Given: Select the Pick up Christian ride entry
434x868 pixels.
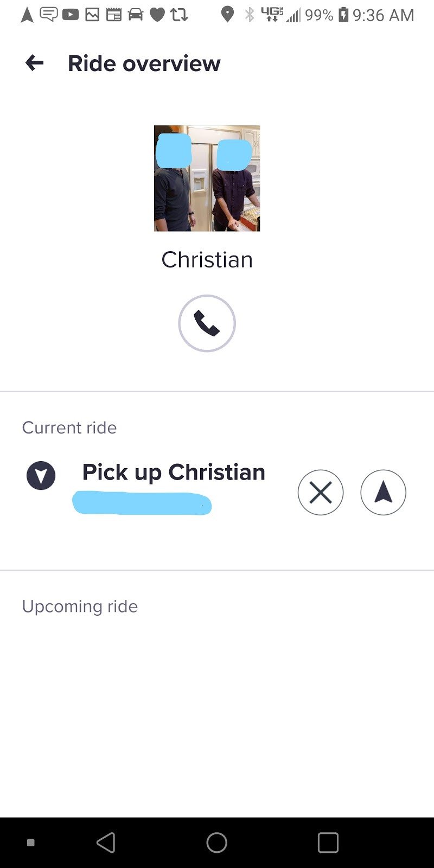Looking at the screenshot, I should click(174, 473).
